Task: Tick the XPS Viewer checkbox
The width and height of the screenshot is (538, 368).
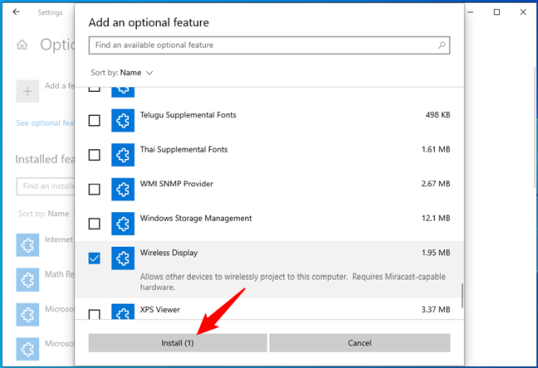Action: (94, 314)
